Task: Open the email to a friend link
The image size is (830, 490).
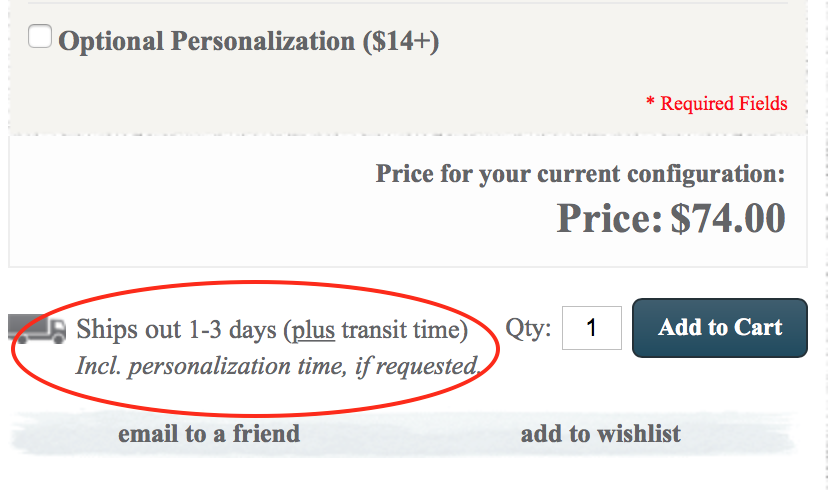Action: 209,434
